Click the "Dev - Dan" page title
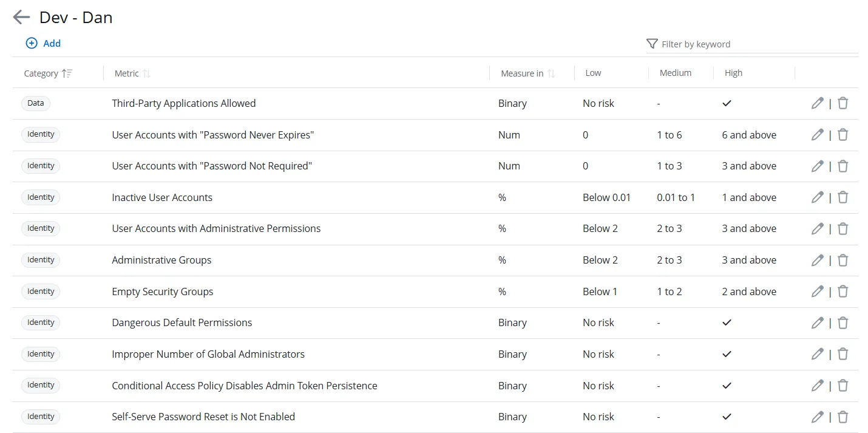This screenshot has height=433, width=868. (x=76, y=17)
